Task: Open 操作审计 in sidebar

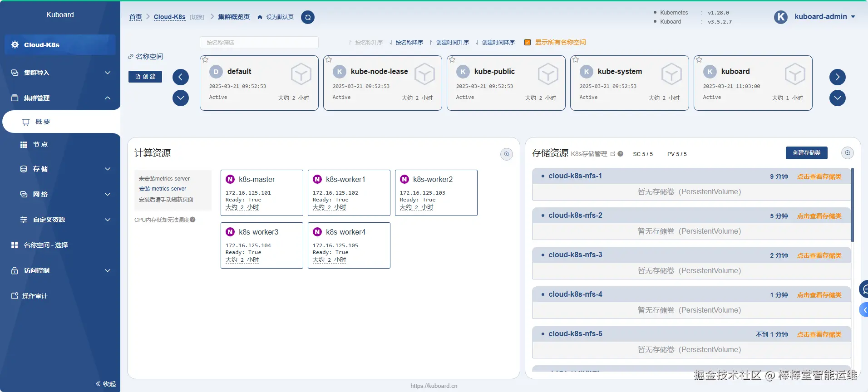Action: (x=60, y=296)
